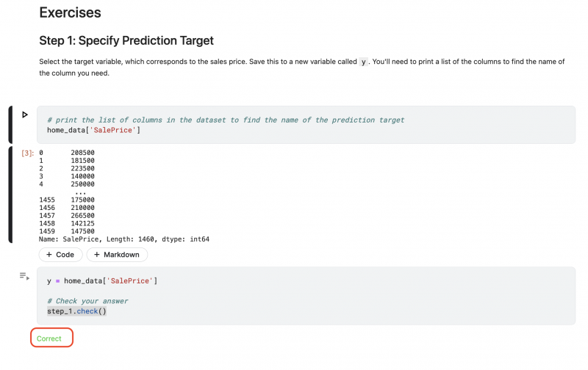Screen dimensions: 588x370
Task: Collapse the SalePrice output using its left bar
Action: (x=10, y=195)
